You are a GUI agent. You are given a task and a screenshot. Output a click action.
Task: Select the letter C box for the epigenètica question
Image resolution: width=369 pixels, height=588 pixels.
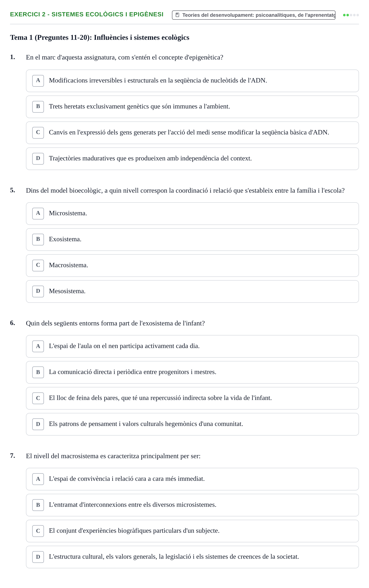click(38, 133)
